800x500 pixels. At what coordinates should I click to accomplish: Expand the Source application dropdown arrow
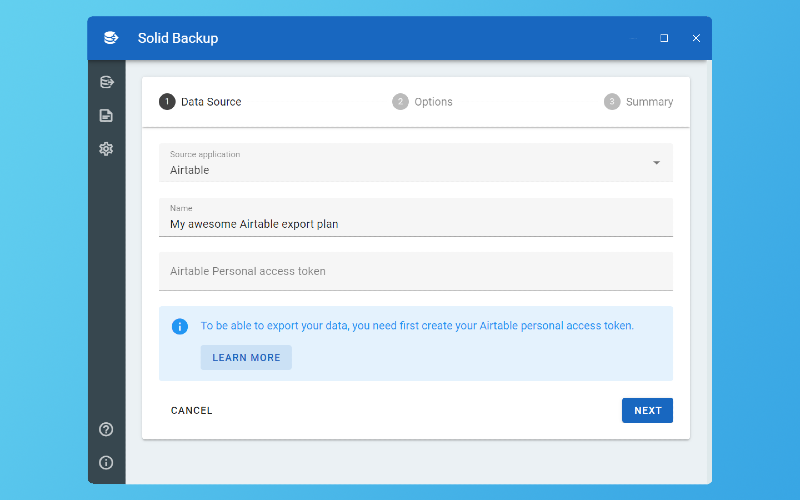coord(657,163)
